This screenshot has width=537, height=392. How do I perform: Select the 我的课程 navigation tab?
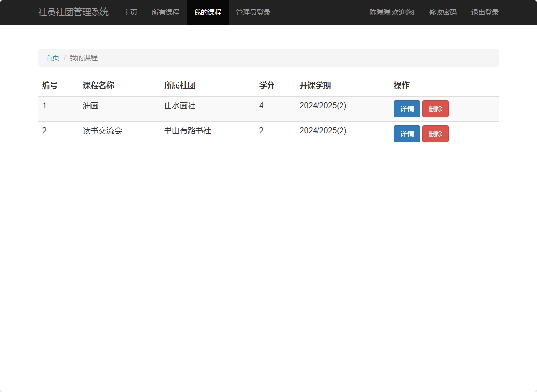(207, 12)
